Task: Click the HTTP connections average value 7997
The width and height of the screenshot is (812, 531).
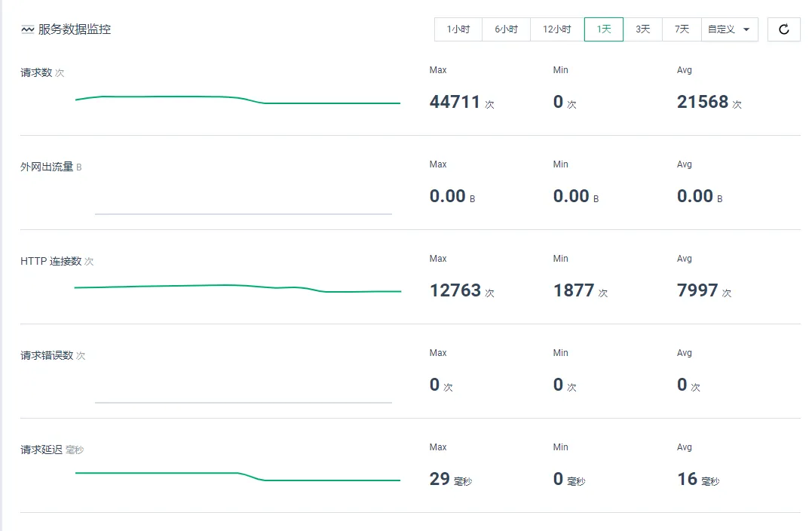Action: tap(697, 290)
